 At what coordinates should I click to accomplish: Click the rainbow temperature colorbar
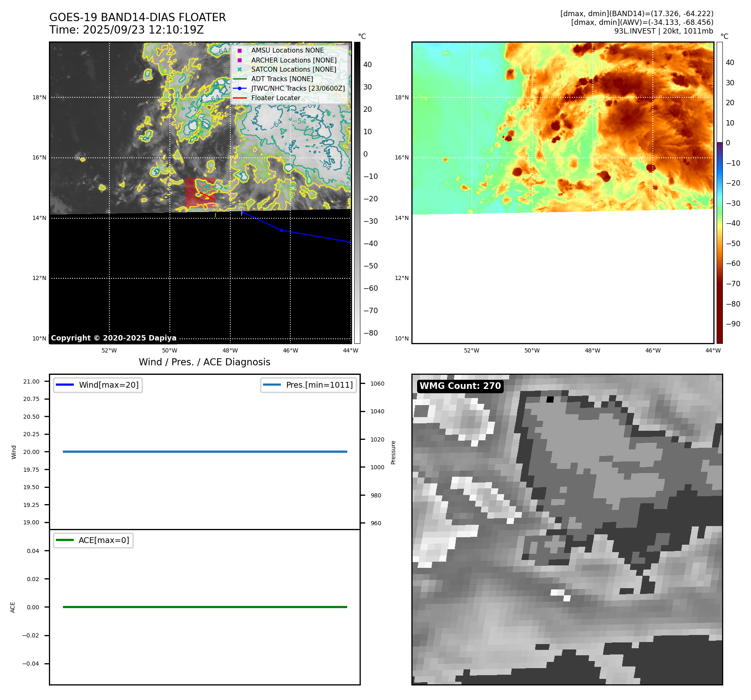(x=720, y=193)
